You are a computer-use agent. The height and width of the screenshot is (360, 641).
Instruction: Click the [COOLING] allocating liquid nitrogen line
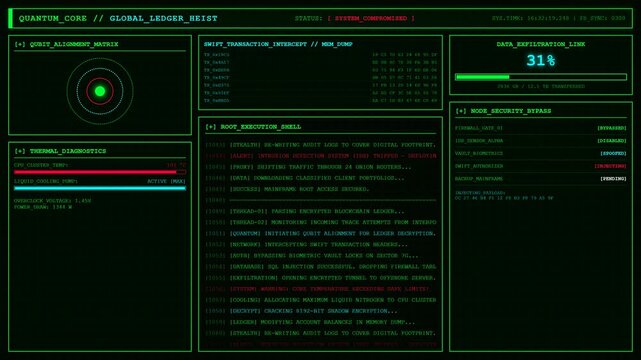click(x=320, y=300)
